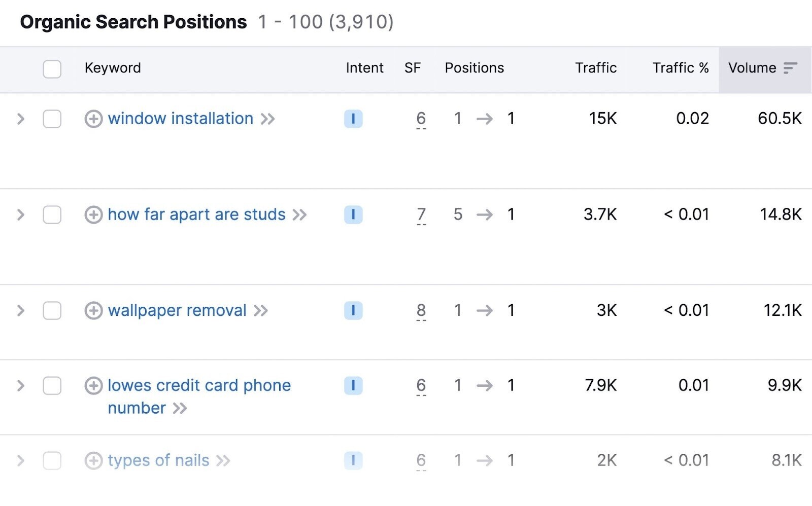Open how far apart are studs link
812x506 pixels.
[197, 214]
